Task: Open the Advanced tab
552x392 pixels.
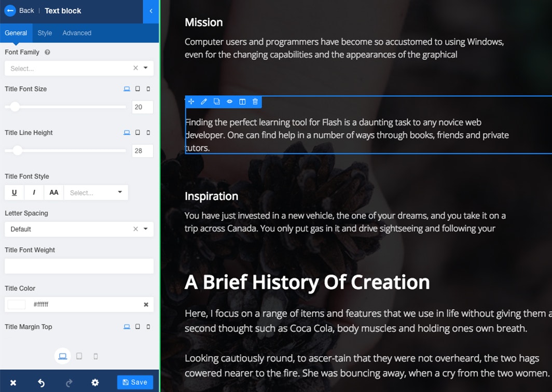Action: pyautogui.click(x=76, y=33)
